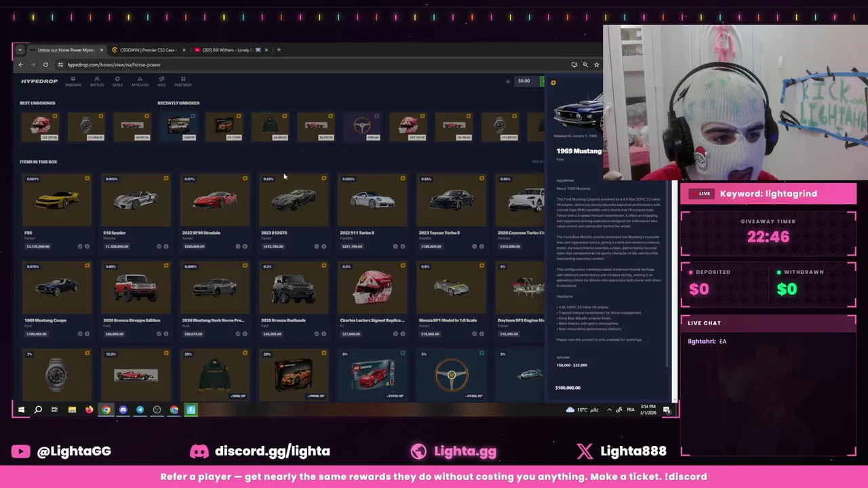Screen dimensions: 868x488
Task: Click the Best Unboxings heading
Action: (x=37, y=103)
